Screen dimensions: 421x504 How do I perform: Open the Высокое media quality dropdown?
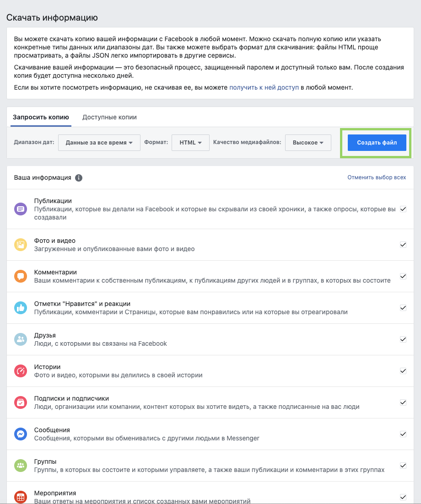pos(308,143)
